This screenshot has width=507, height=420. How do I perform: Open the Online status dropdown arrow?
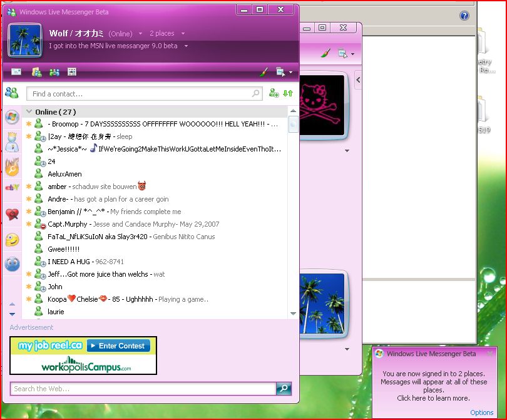(x=140, y=33)
